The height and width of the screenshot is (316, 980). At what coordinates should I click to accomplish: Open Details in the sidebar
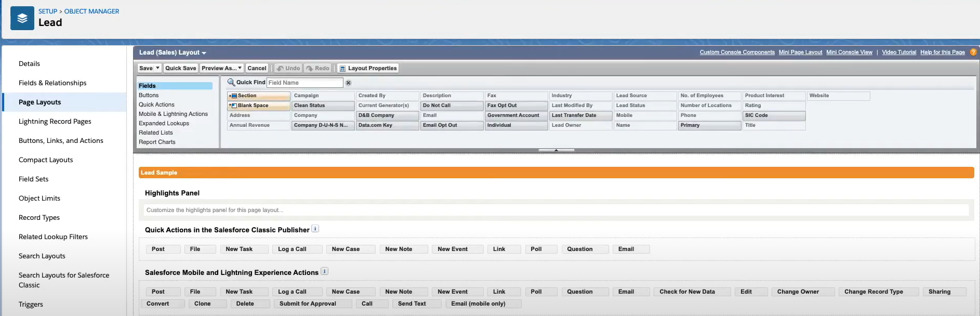29,63
